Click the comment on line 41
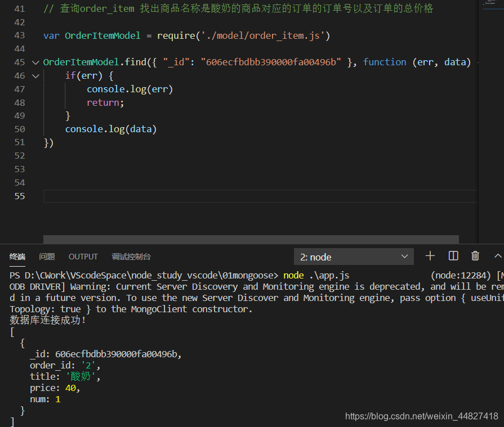This screenshot has width=504, height=427. pos(238,8)
